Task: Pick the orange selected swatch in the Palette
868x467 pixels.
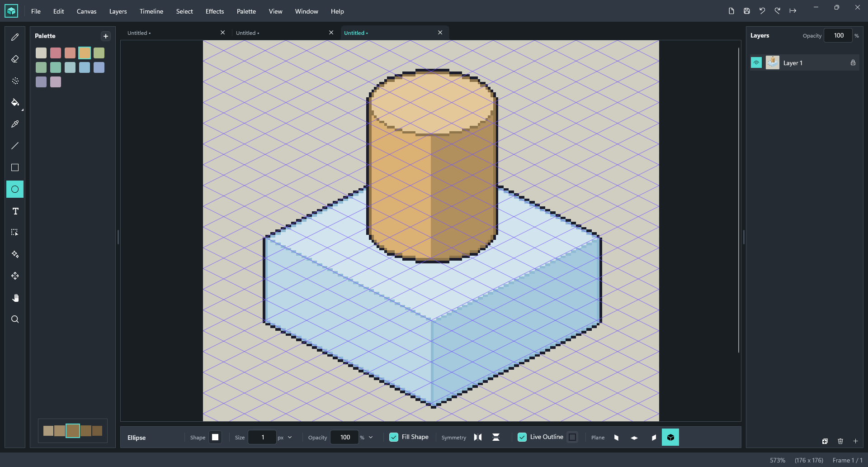Action: click(x=85, y=53)
